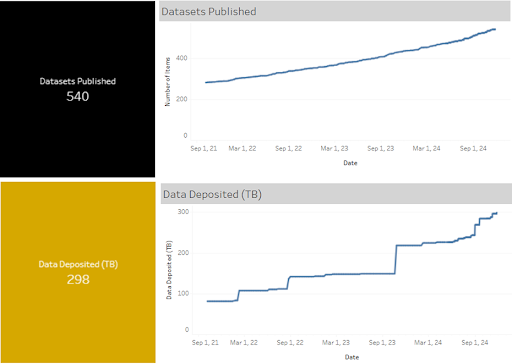Click the end of the Data Deposited line
This screenshot has height=364, width=512.
tap(496, 213)
